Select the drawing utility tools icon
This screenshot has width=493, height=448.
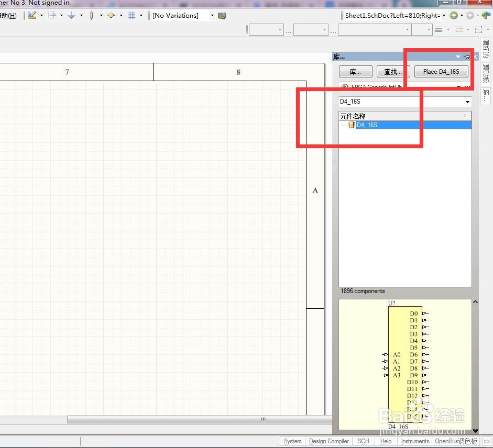[x=32, y=15]
